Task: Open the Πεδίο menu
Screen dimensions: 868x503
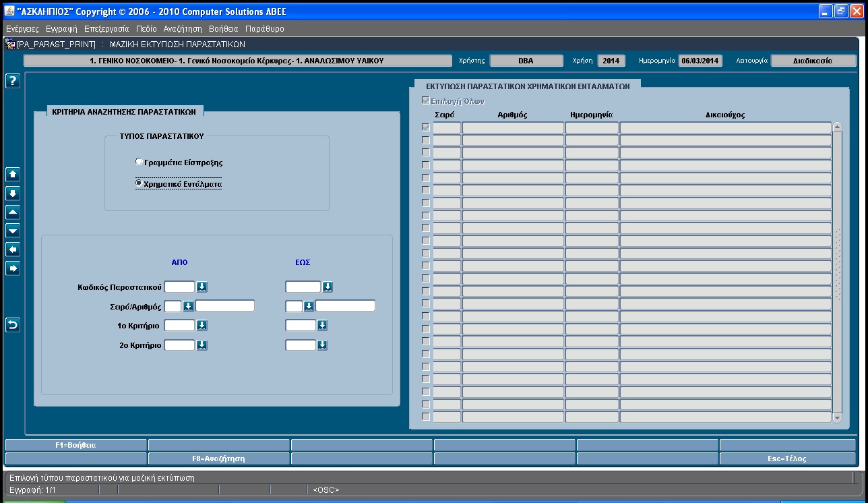Action: click(146, 29)
